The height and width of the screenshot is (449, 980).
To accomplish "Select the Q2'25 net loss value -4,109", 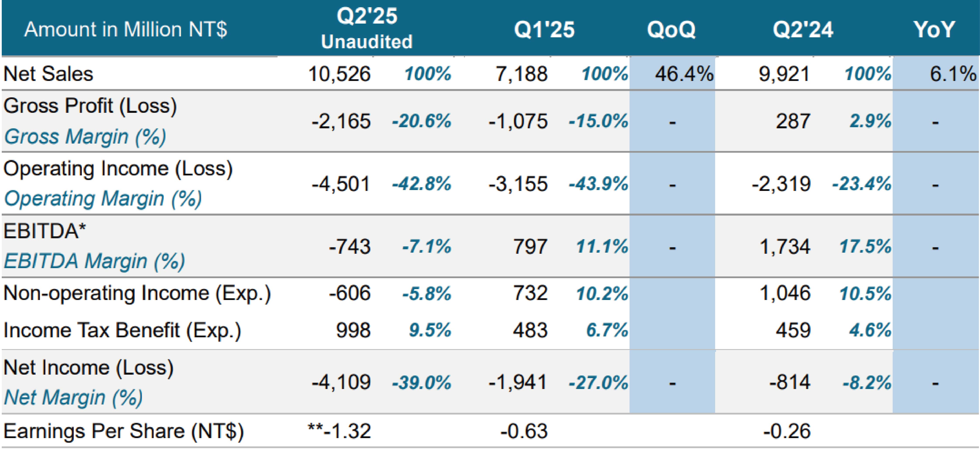I will point(341,382).
